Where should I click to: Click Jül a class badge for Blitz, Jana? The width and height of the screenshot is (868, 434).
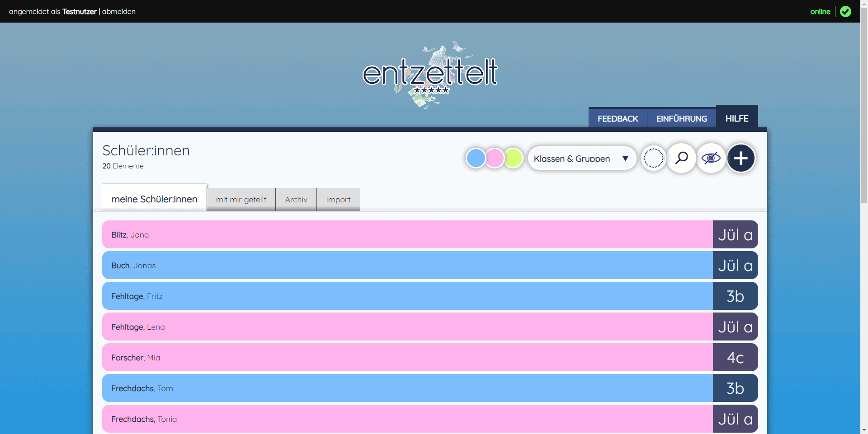click(736, 234)
